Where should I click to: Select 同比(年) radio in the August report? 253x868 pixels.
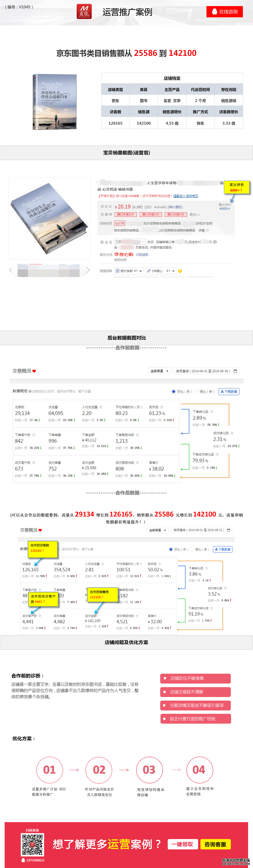pos(192,550)
